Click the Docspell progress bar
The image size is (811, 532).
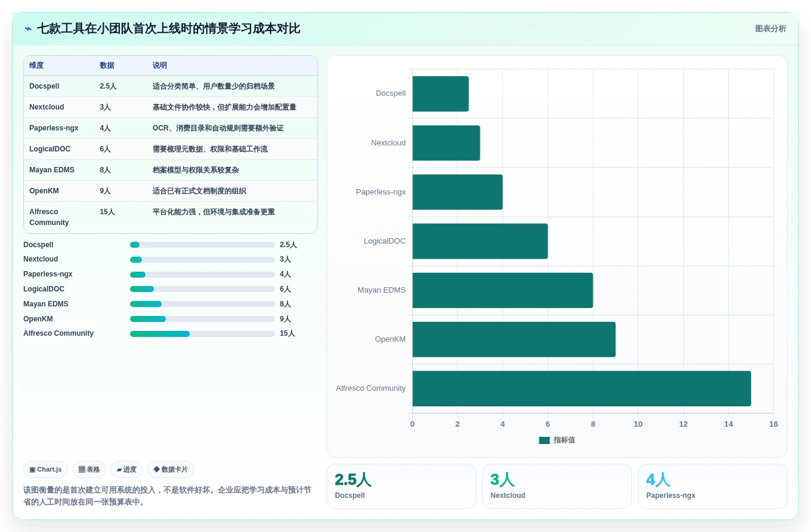click(202, 245)
